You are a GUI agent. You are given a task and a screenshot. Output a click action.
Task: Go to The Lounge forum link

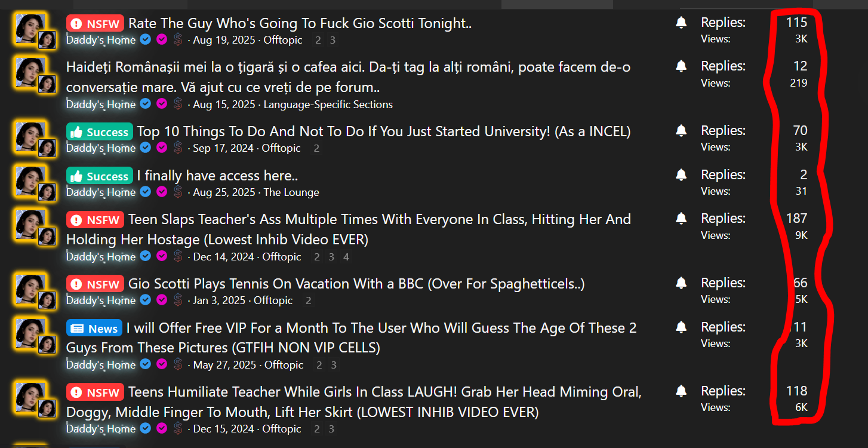pyautogui.click(x=291, y=192)
